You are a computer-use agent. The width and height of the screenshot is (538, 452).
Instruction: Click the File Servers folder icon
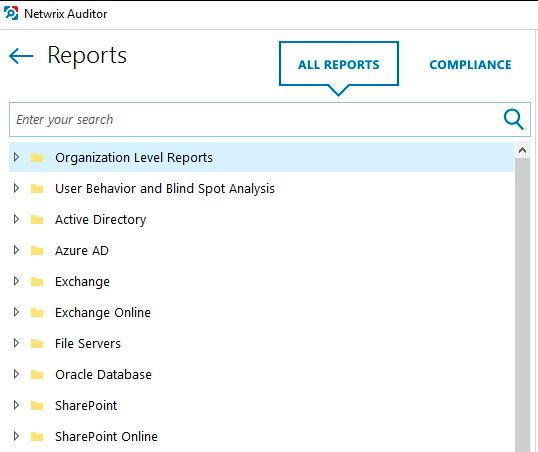pyautogui.click(x=37, y=343)
